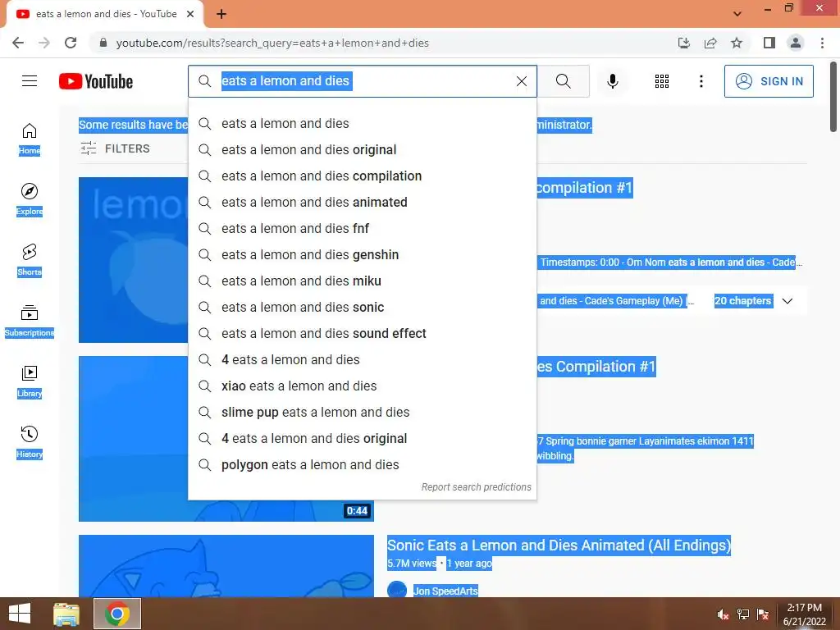Select suggestion 'eats a lemon and dies'
Screen dimensions: 840x630
(x=362, y=123)
